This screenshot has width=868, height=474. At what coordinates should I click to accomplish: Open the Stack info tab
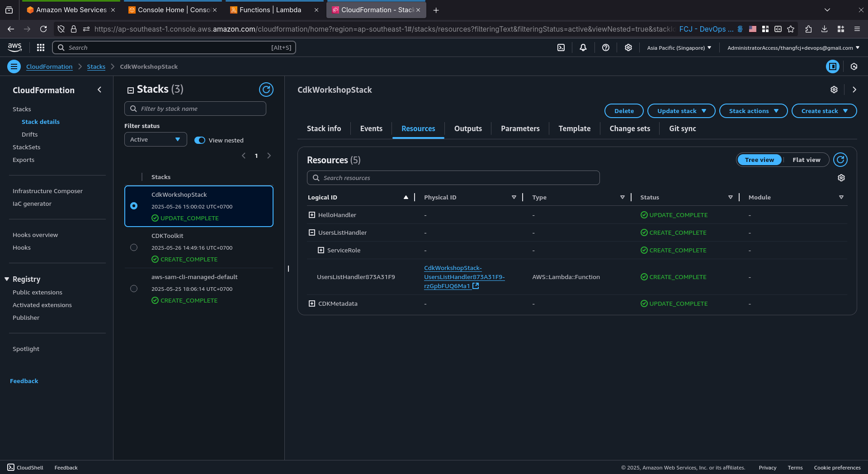324,128
